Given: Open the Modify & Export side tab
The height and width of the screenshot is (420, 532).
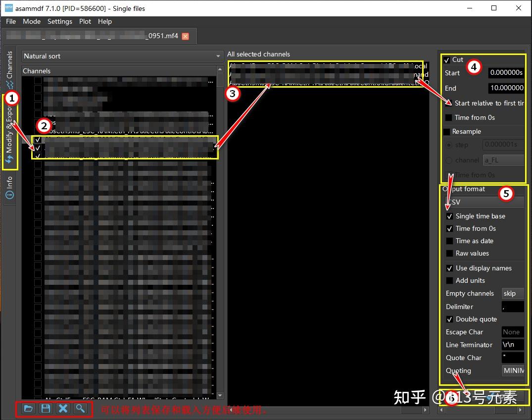Looking at the screenshot, I should pyautogui.click(x=9, y=133).
